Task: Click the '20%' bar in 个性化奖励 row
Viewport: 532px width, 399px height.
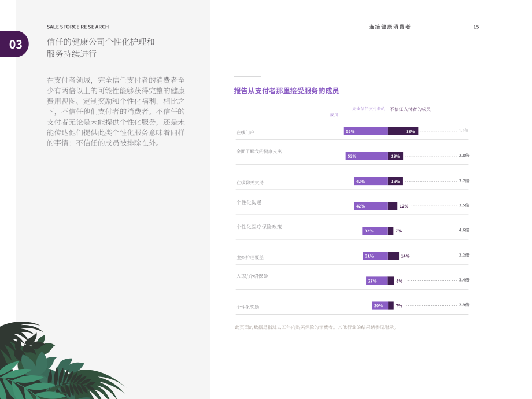Action: pos(380,306)
